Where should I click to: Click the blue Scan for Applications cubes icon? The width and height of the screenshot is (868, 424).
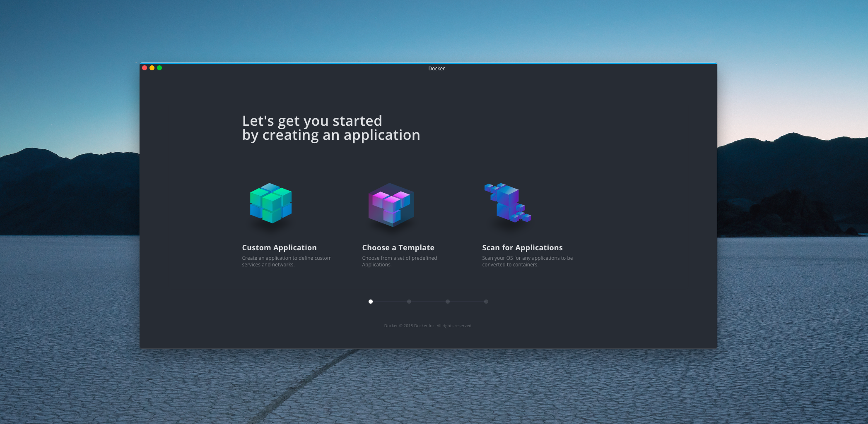click(x=508, y=203)
